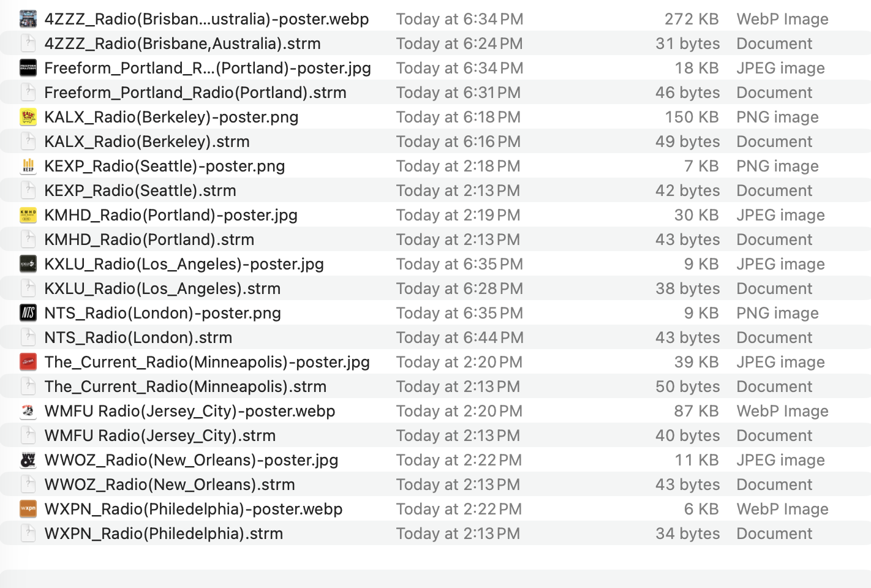This screenshot has height=588, width=871.
Task: Select file name WXPN_Radio(Philedelphia)-poster.webp
Action: point(194,509)
